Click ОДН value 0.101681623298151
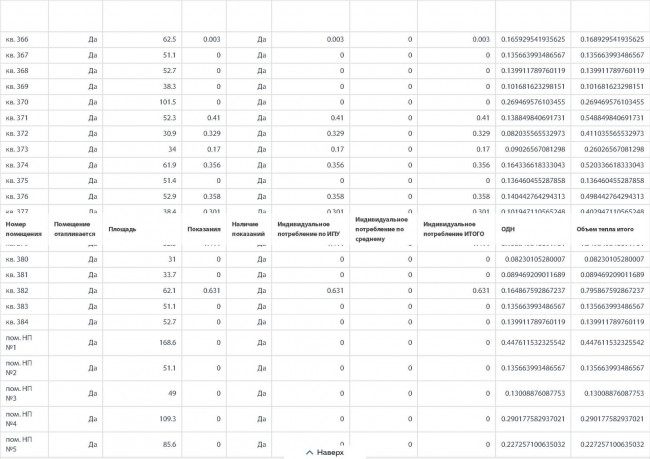Viewport: 650px width, 459px height. point(533,87)
